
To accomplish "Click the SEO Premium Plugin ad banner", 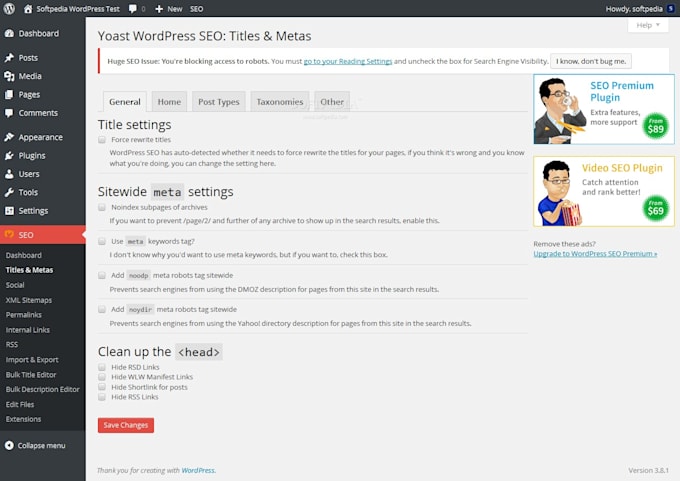I will pos(604,109).
